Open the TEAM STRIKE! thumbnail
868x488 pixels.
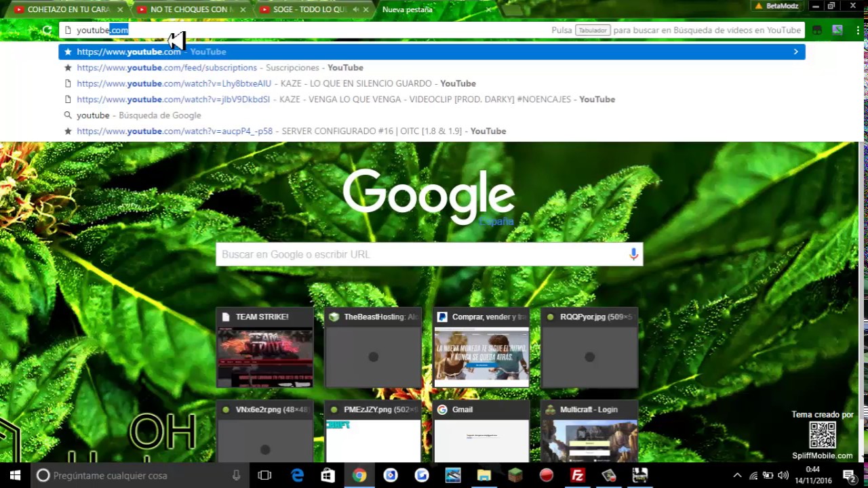point(264,348)
